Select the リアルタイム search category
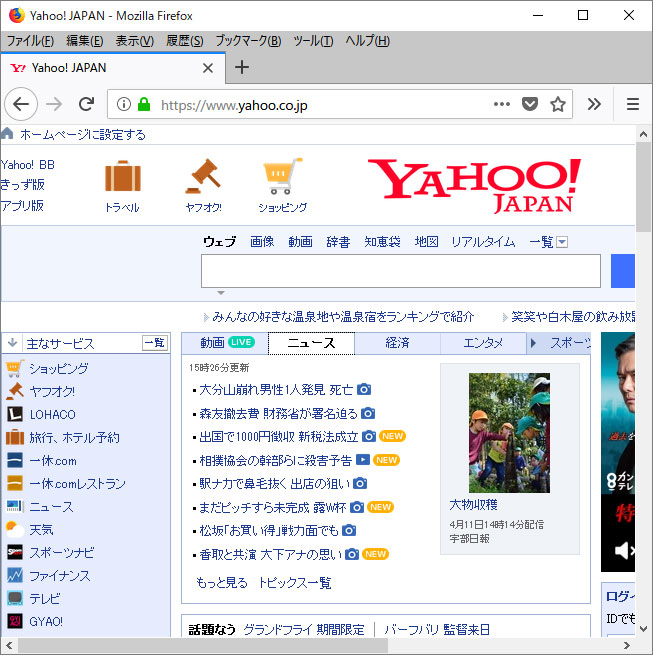The height and width of the screenshot is (655, 653). coord(483,241)
